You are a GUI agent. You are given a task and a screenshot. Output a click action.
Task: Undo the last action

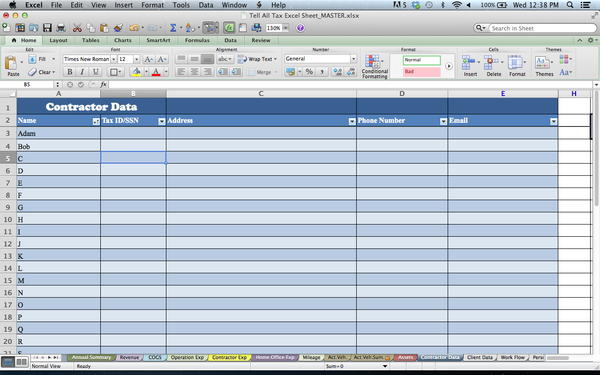coord(134,28)
